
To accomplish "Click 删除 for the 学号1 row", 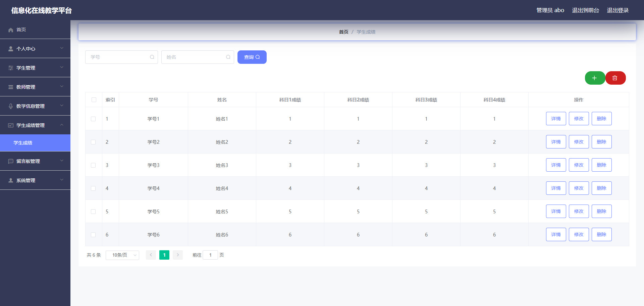I will pyautogui.click(x=601, y=119).
